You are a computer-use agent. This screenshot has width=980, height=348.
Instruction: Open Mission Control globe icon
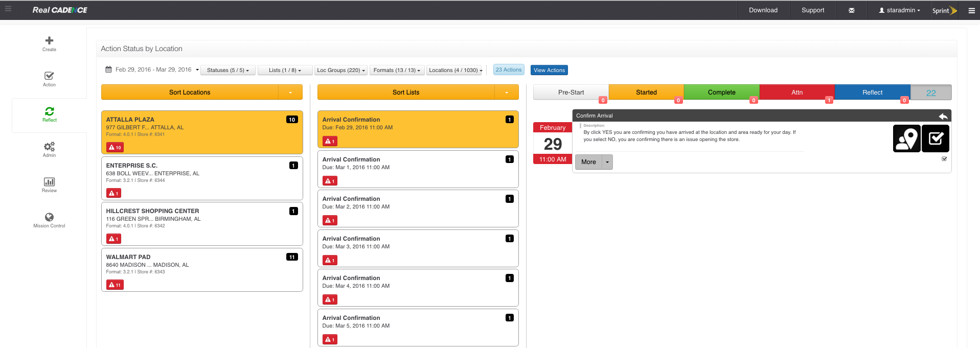click(49, 217)
